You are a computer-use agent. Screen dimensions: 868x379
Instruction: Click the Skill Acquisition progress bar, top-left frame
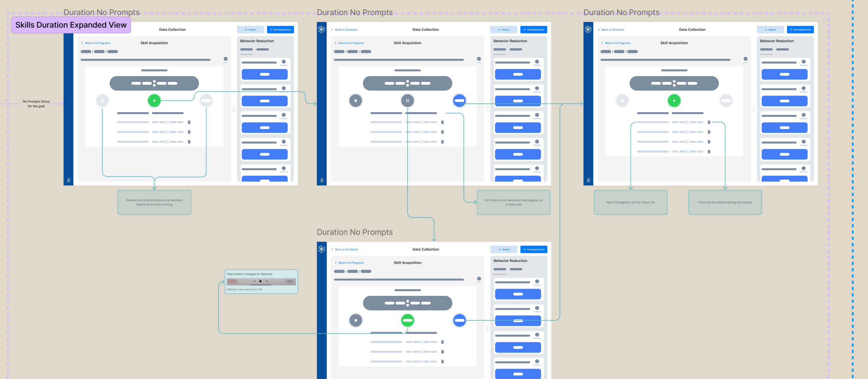145,60
